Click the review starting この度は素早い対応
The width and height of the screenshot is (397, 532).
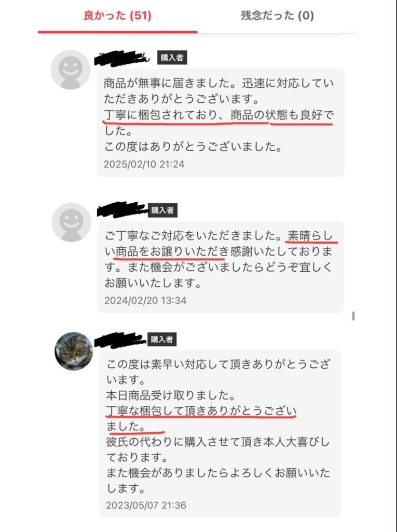(x=221, y=434)
